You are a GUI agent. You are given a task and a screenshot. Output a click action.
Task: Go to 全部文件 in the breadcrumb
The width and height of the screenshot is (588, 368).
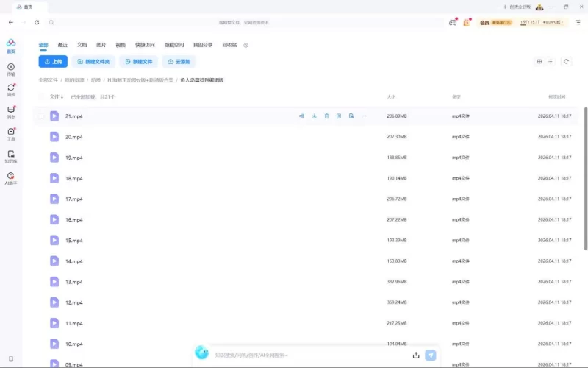(x=48, y=80)
